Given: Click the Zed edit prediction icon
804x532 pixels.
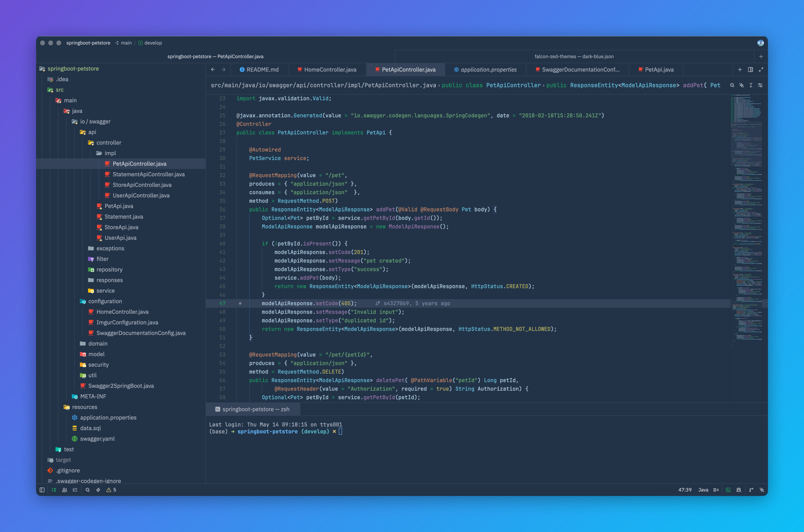Looking at the screenshot, I should click(x=716, y=490).
